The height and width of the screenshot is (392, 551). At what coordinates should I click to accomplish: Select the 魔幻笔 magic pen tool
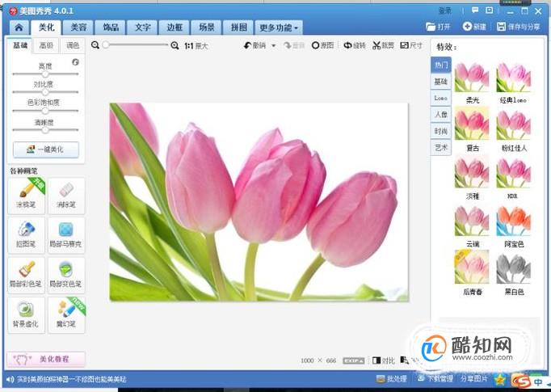(x=66, y=315)
